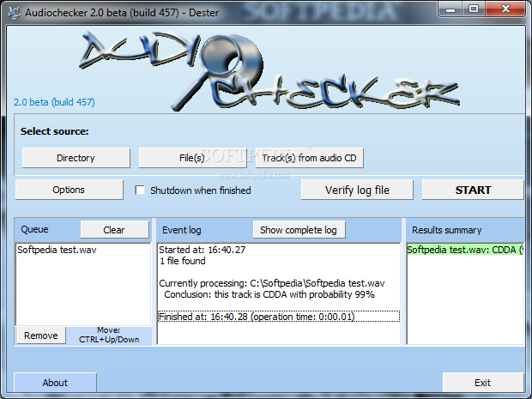Minimize the Audiochecker window
The height and width of the screenshot is (399, 532).
tap(450, 9)
